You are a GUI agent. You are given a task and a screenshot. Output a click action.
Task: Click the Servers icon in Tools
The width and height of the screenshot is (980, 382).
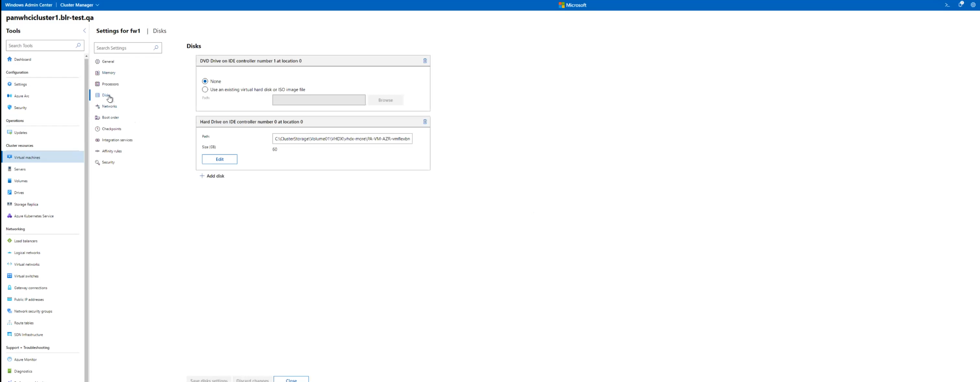coord(10,169)
